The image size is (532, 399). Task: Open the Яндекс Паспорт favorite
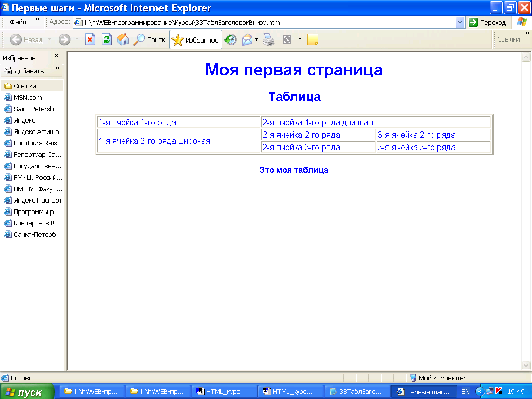(x=33, y=201)
